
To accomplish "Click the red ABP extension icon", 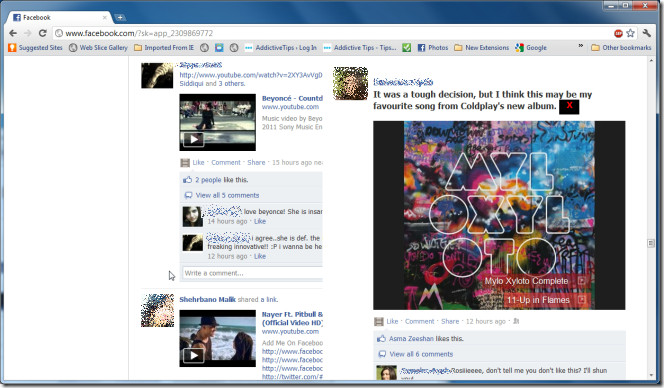I will tap(618, 33).
